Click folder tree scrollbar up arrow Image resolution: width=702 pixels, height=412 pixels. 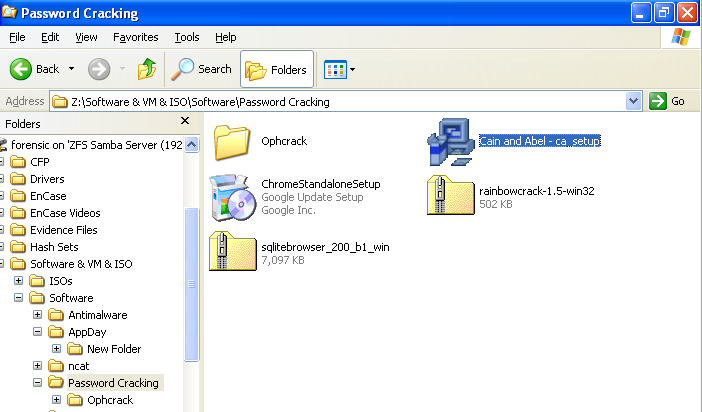(192, 145)
